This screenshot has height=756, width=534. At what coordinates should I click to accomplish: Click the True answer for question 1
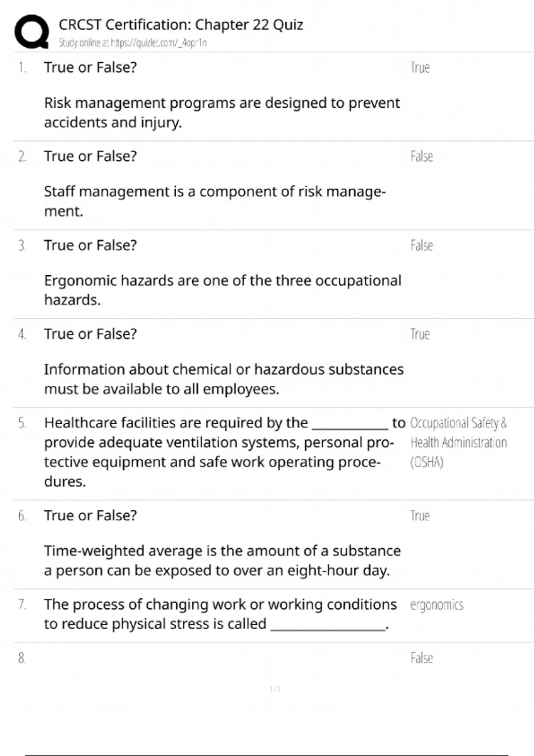tap(420, 68)
